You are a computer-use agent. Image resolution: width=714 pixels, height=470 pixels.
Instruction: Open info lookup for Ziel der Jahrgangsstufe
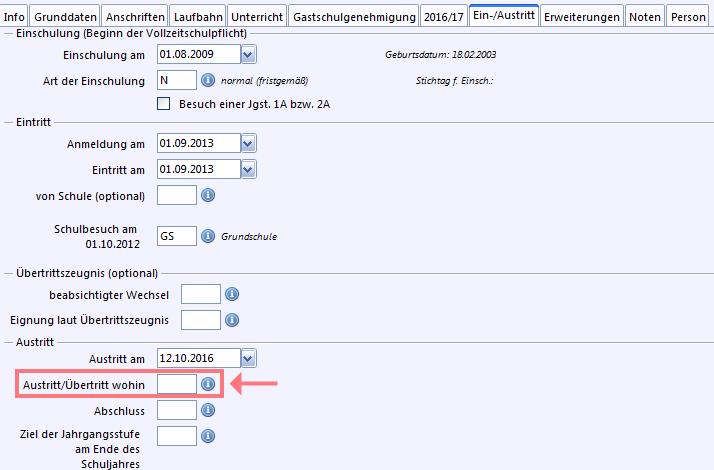click(x=208, y=436)
